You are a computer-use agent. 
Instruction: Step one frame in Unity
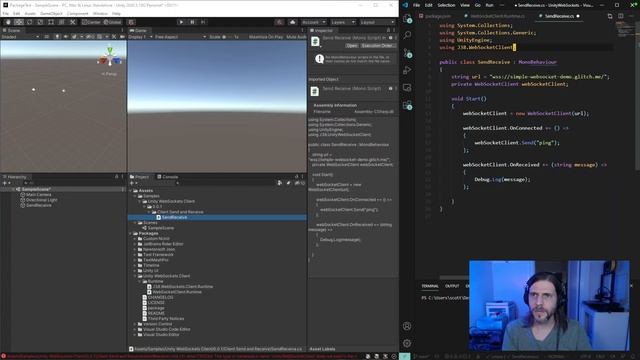point(203,22)
